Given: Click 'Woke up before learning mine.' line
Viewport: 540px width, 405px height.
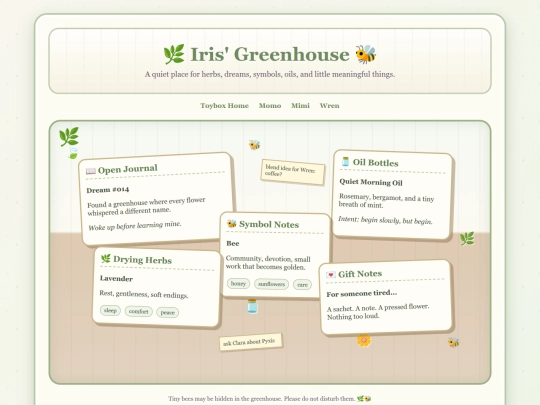Looking at the screenshot, I should pyautogui.click(x=135, y=226).
